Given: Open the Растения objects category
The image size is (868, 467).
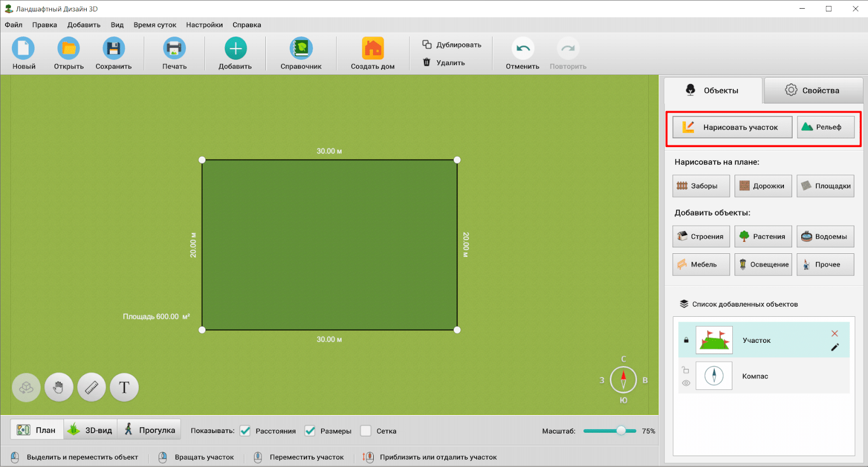Looking at the screenshot, I should (763, 236).
